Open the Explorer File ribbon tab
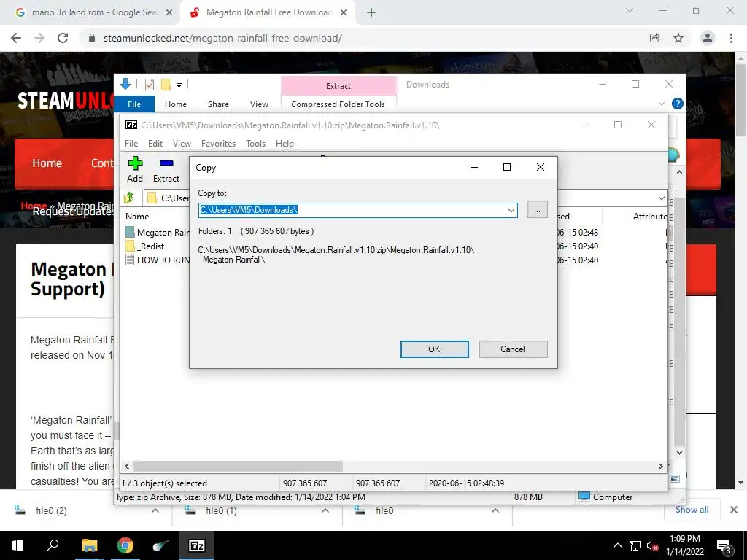Viewport: 747px width, 560px height. [x=134, y=104]
